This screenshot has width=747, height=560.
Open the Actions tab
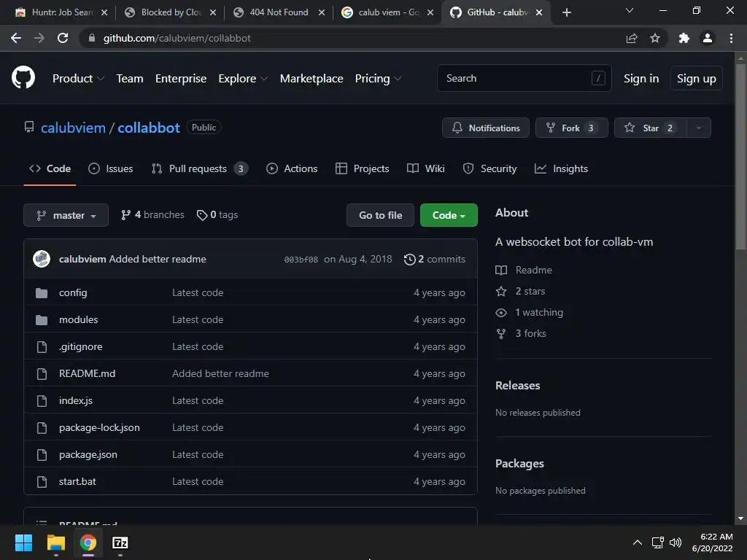(292, 168)
